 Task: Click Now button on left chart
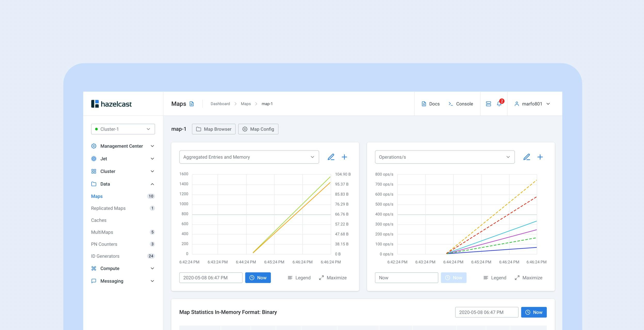(258, 277)
